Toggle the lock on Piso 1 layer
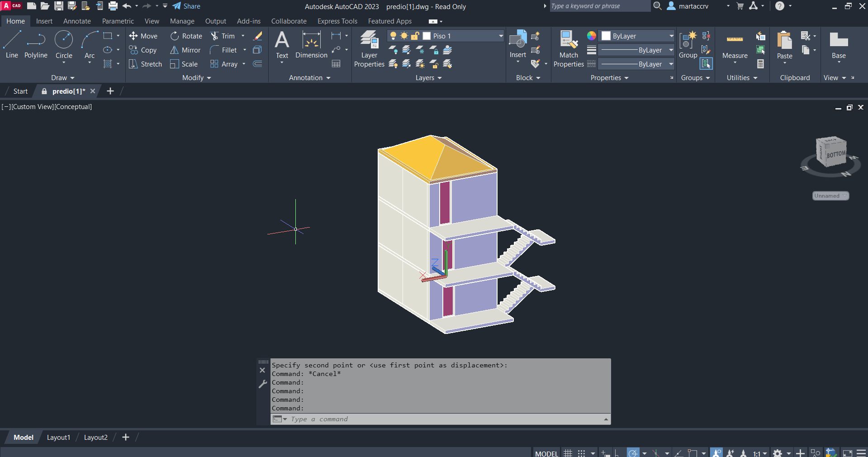The image size is (868, 457). click(x=415, y=36)
